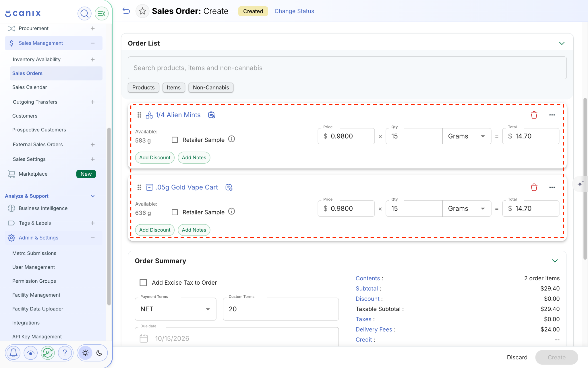Open the Payment Terms NET dropdown

[175, 309]
